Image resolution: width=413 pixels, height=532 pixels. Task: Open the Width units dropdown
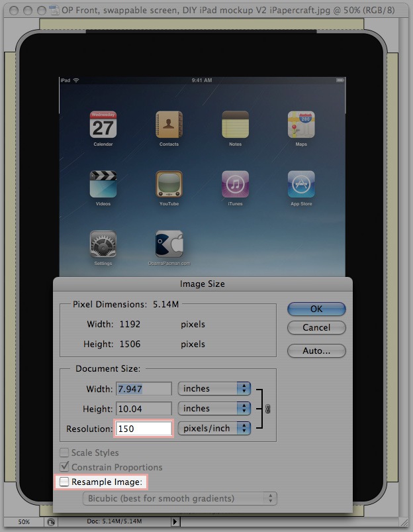(x=214, y=388)
